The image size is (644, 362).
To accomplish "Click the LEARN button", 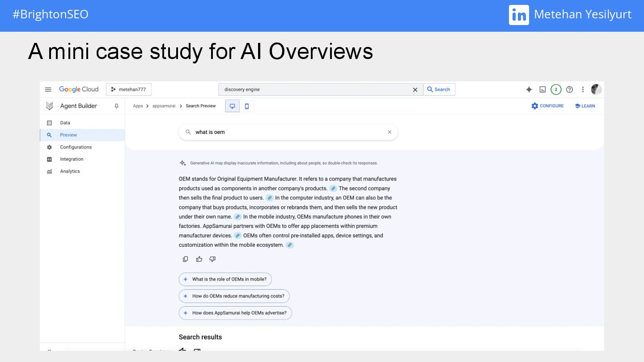I will pyautogui.click(x=585, y=106).
